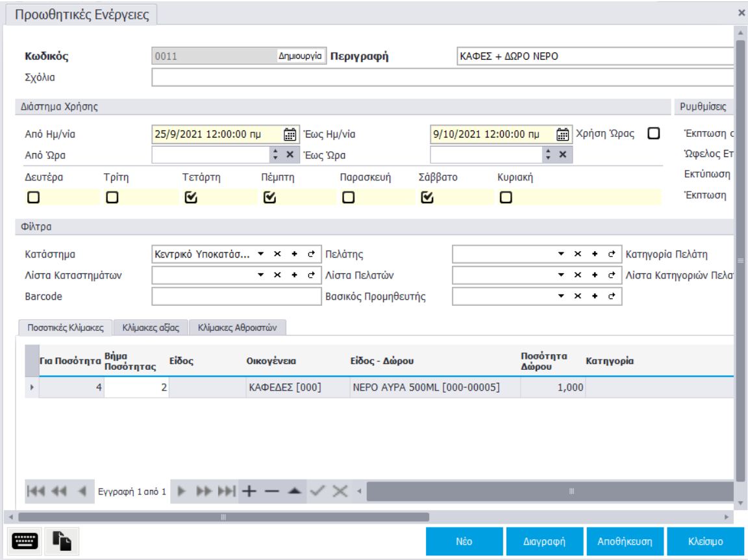748x560 pixels.
Task: Delete row with minus icon in navigator
Action: 271,491
